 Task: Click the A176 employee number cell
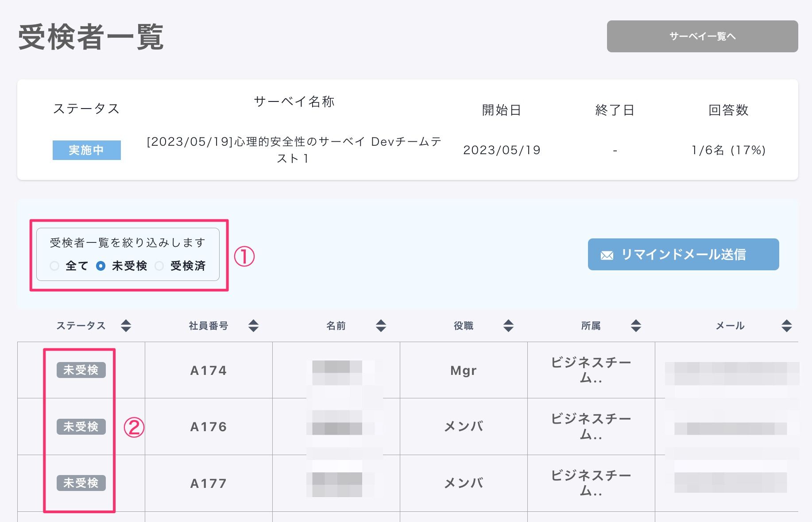[208, 427]
